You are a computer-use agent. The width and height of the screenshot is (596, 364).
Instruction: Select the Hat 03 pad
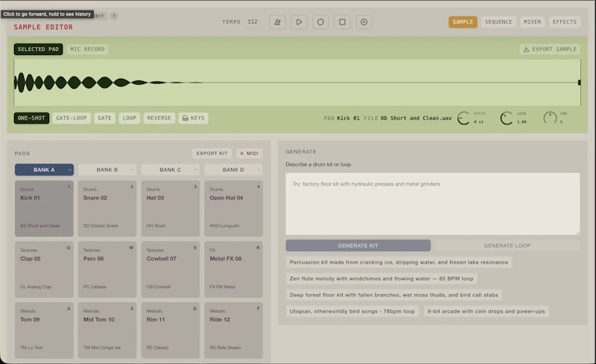171,208
